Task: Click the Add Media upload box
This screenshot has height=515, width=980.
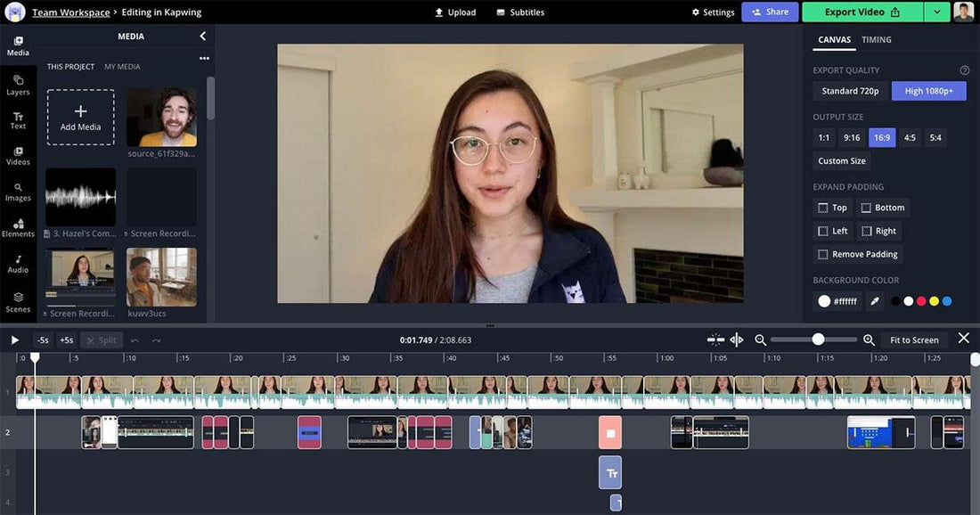Action: click(80, 117)
